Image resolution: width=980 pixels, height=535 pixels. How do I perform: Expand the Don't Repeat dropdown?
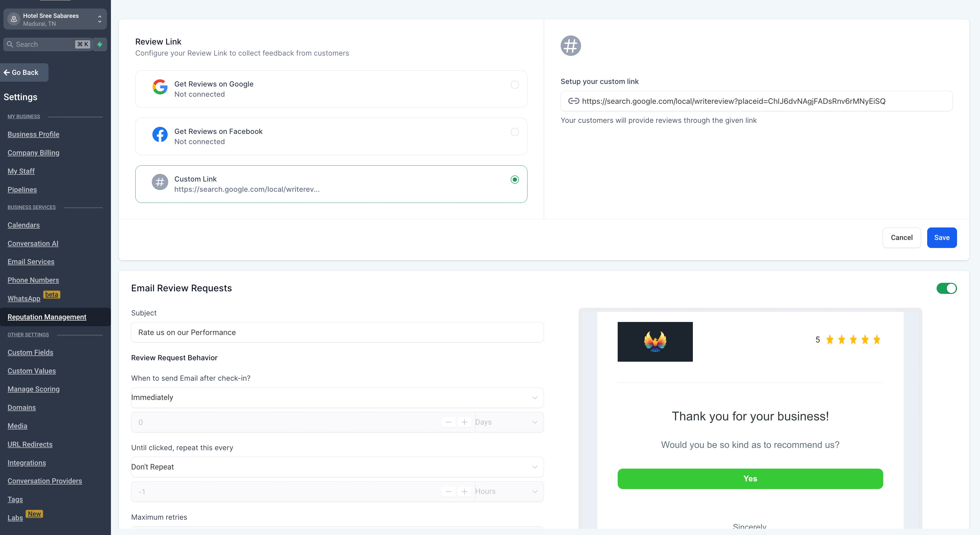tap(337, 467)
